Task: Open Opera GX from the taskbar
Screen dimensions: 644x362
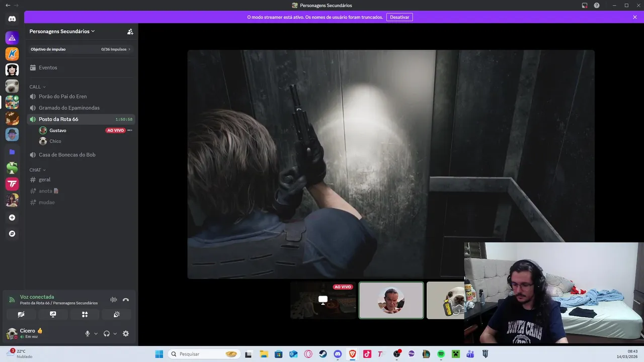Action: [x=308, y=354]
